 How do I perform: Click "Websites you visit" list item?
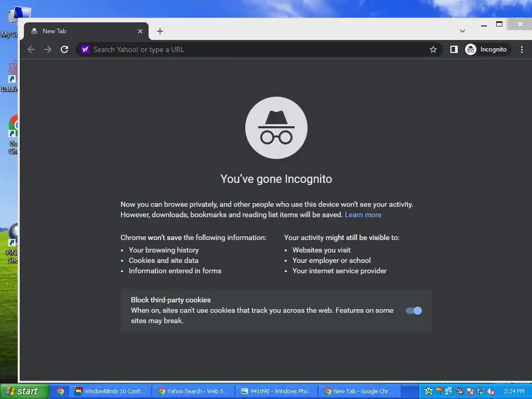(x=321, y=250)
